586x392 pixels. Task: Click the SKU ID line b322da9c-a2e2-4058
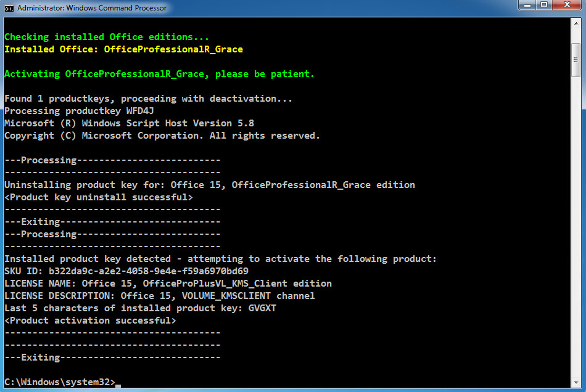(x=126, y=271)
